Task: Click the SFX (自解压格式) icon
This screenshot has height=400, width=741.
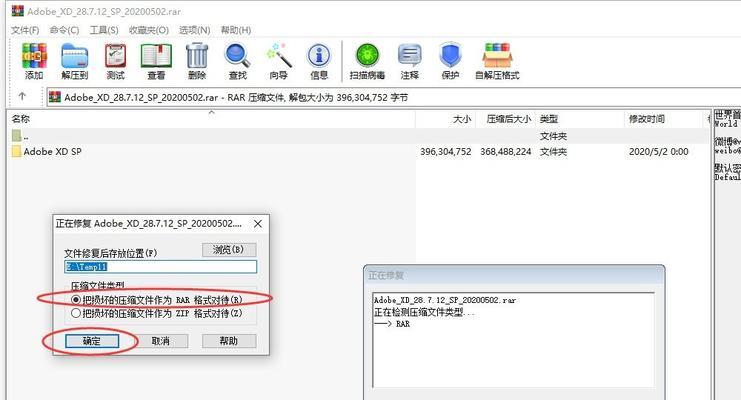Action: 497,56
